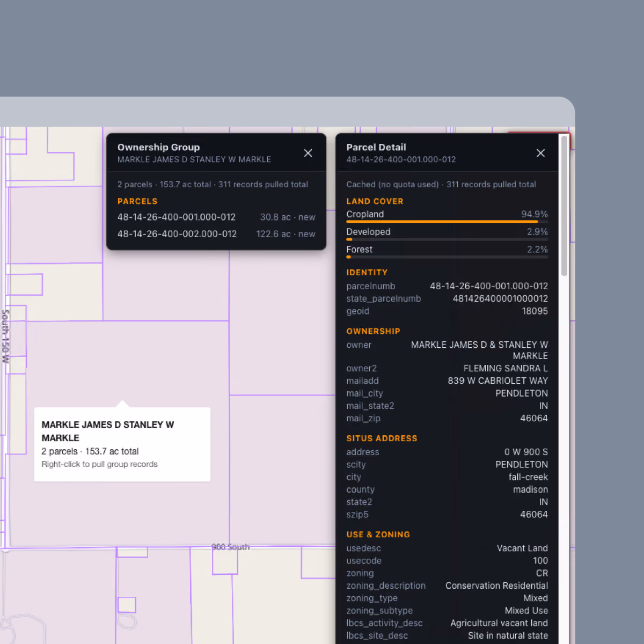This screenshot has width=644, height=644.
Task: Click the zoning value CR
Action: [x=542, y=573]
